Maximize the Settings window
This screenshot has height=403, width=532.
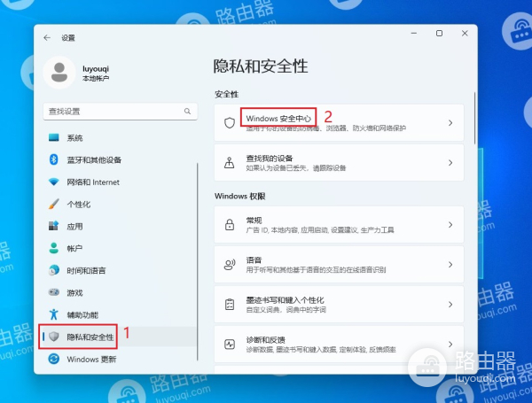[439, 34]
